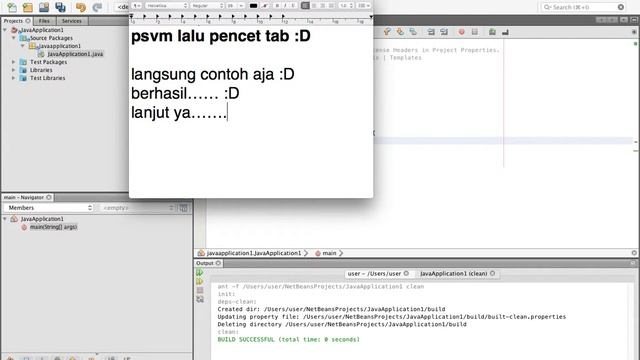Open the line spacing dropdown in TextEdit

click(x=346, y=6)
